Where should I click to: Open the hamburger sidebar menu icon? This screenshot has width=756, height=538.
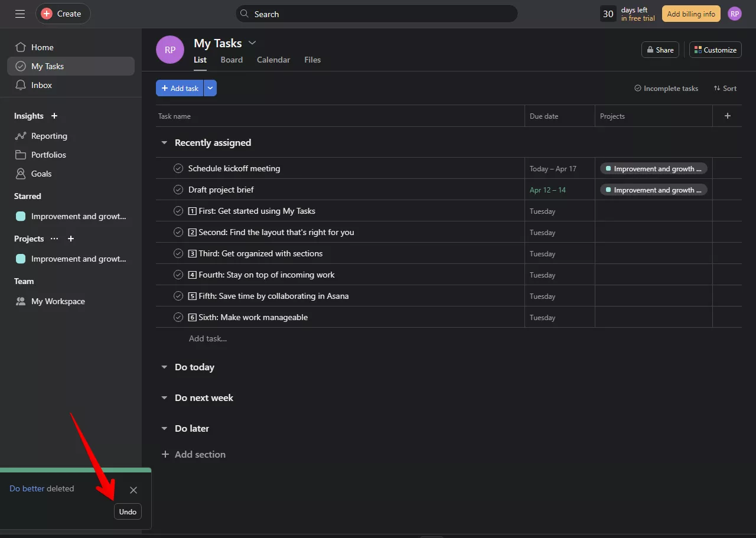pos(20,14)
